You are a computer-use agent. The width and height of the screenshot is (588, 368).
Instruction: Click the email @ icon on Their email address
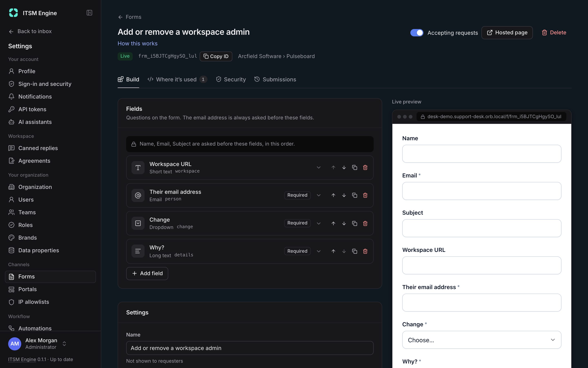[x=138, y=195]
